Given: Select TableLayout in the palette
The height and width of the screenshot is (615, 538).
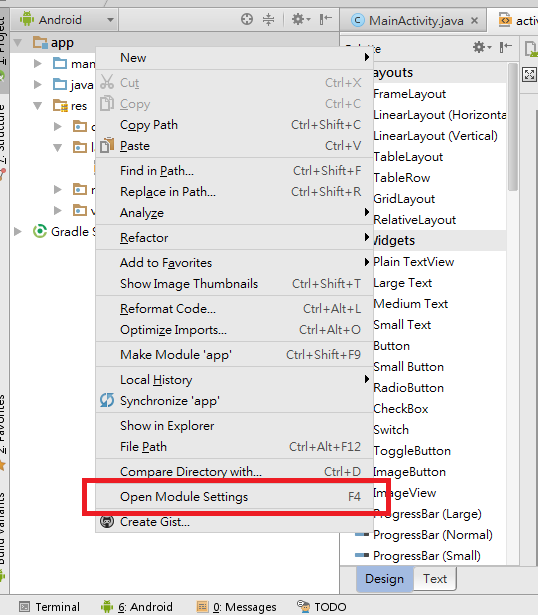Looking at the screenshot, I should pyautogui.click(x=408, y=157).
